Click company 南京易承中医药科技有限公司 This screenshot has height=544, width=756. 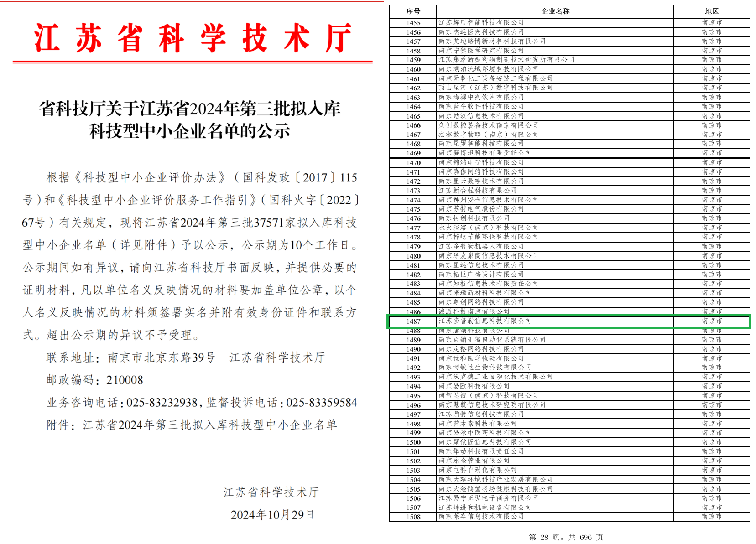[x=485, y=433]
